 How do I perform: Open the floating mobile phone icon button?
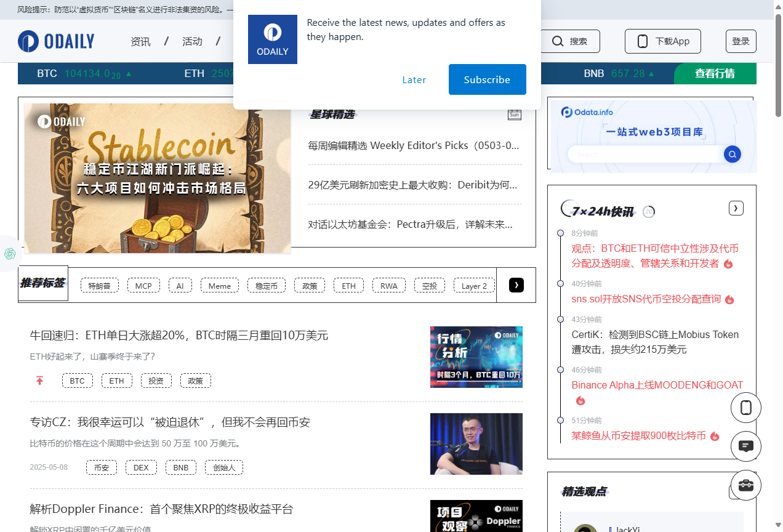pos(745,408)
